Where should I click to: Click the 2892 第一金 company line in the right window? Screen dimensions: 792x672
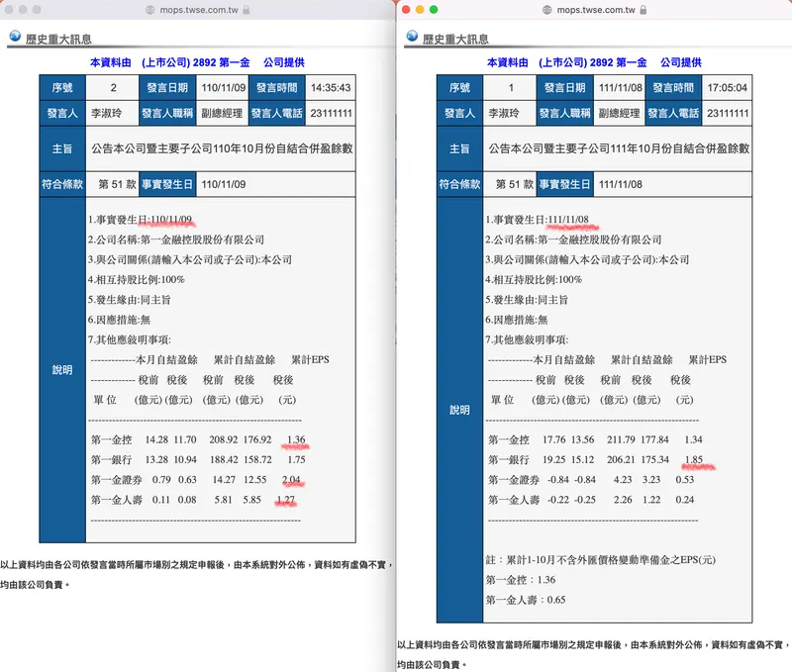tap(594, 62)
